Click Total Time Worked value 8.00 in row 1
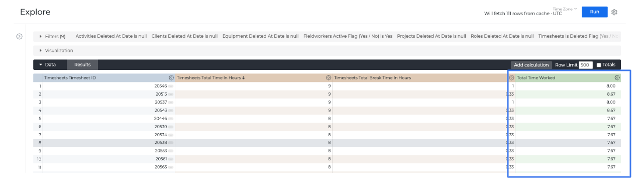 [x=611, y=86]
